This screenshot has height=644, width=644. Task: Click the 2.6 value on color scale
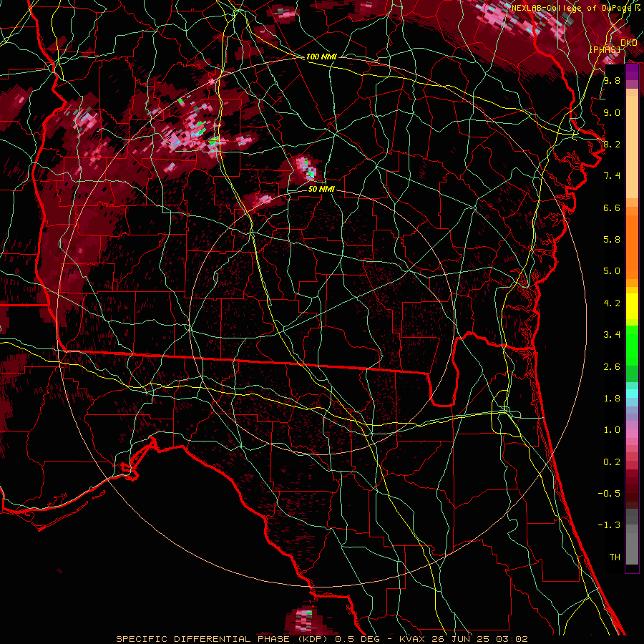(612, 367)
